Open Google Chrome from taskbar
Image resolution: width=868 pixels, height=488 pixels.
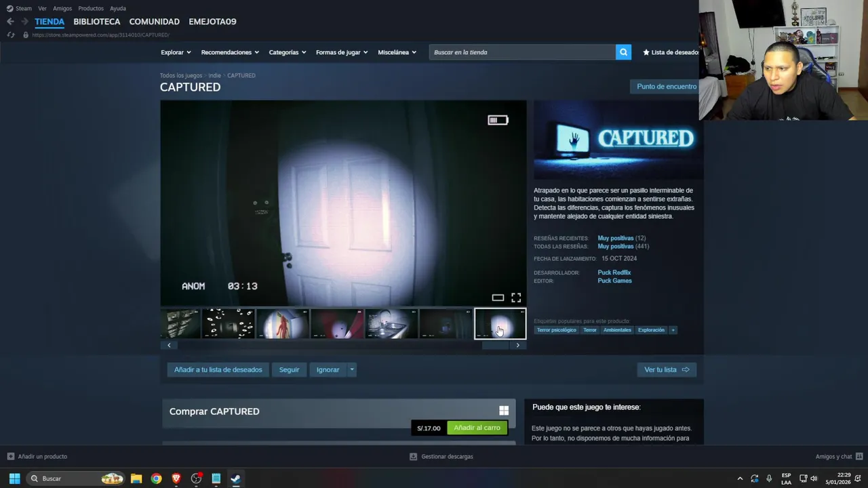tap(157, 479)
